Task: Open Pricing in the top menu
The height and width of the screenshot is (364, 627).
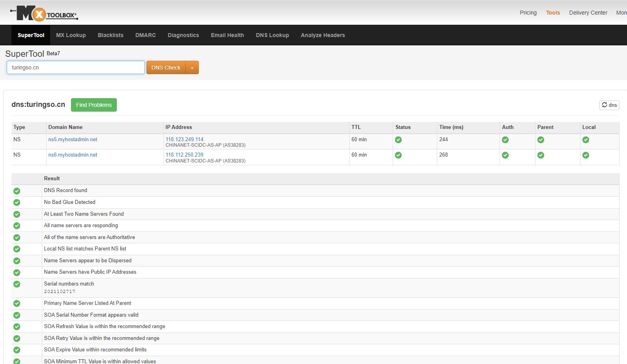Action: [x=528, y=13]
